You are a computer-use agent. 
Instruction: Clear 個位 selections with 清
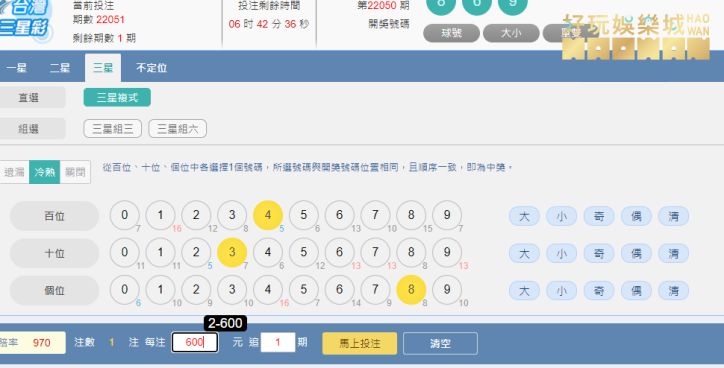(x=674, y=291)
